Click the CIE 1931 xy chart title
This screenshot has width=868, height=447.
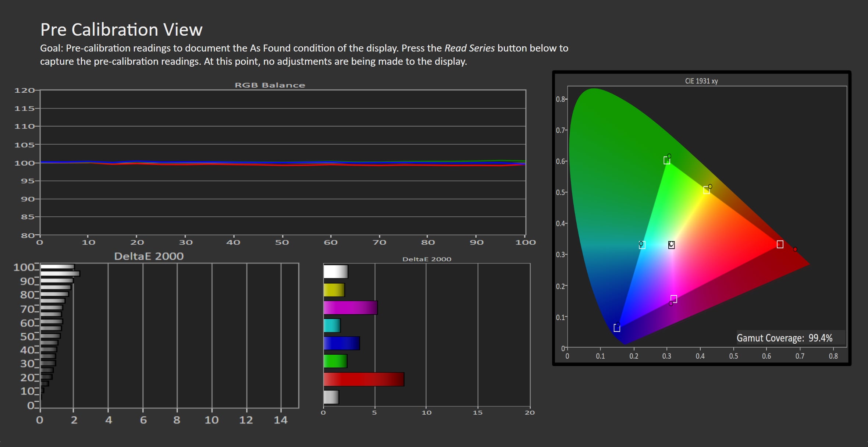click(x=701, y=81)
